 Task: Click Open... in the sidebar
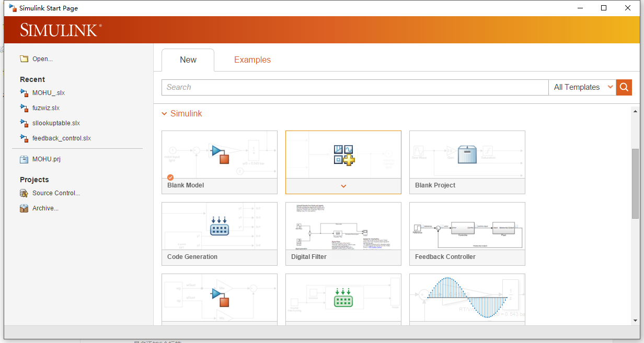(x=42, y=59)
